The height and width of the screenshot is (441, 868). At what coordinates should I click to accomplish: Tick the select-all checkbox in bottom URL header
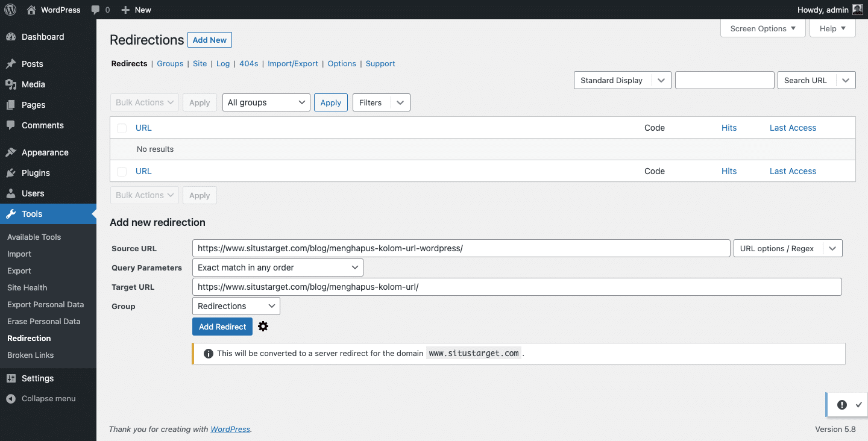(x=122, y=171)
